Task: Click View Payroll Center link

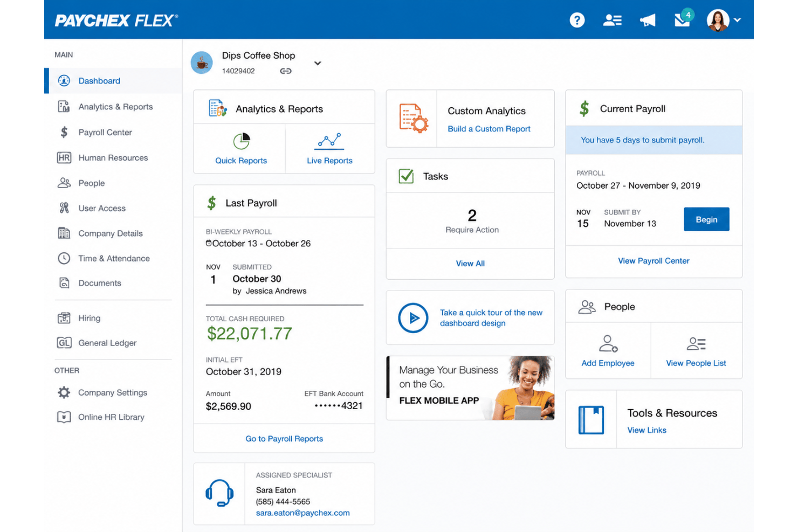Action: (653, 261)
